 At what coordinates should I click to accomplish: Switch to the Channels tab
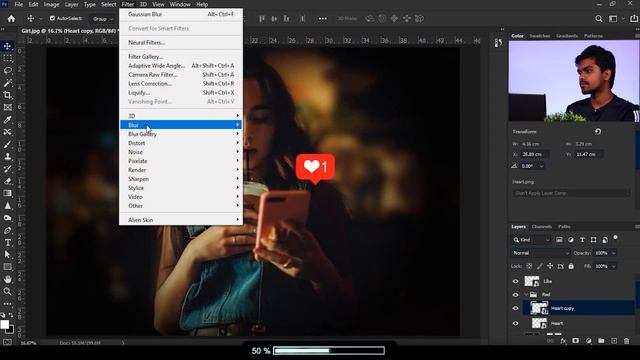point(542,227)
